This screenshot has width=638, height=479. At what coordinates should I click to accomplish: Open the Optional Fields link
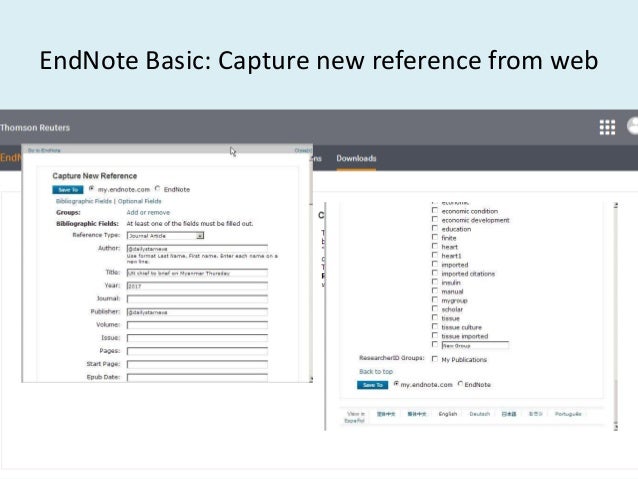140,201
